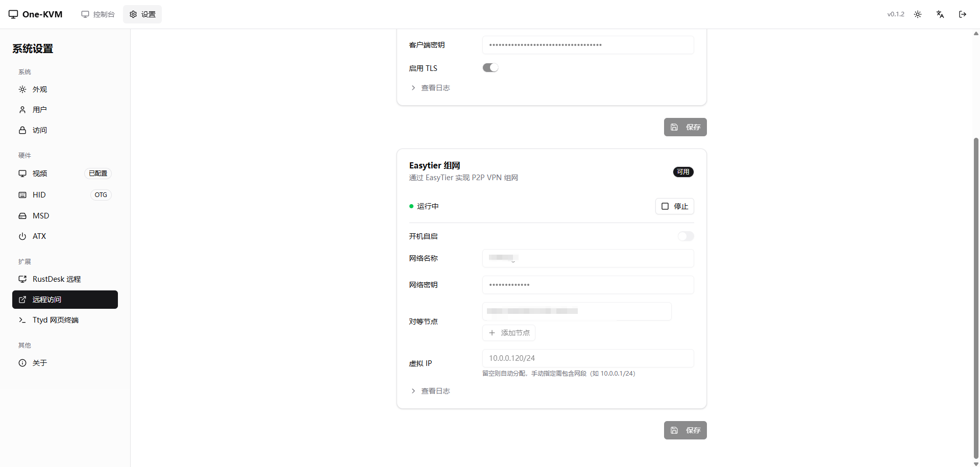980x467 pixels.
Task: Click 停止 to stop Easytier
Action: (674, 206)
